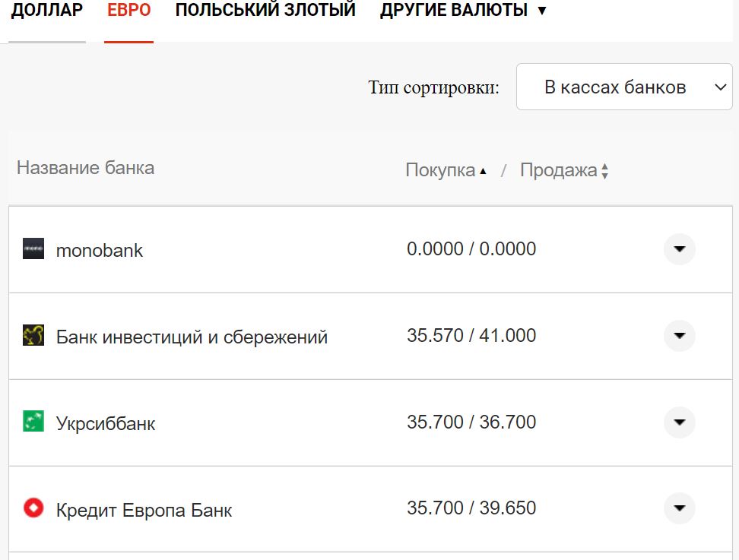Expand the Укрсиббанк row
Viewport: 739px width, 560px height.
(679, 422)
